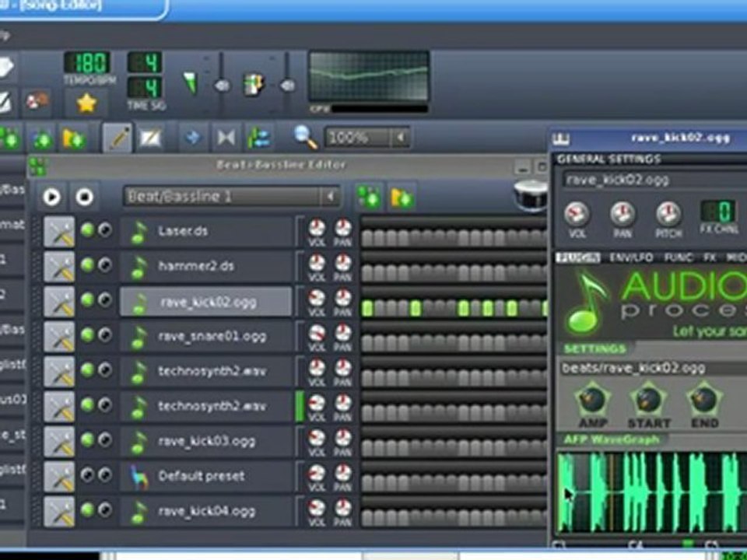Unmute the Default preset track

(x=87, y=474)
